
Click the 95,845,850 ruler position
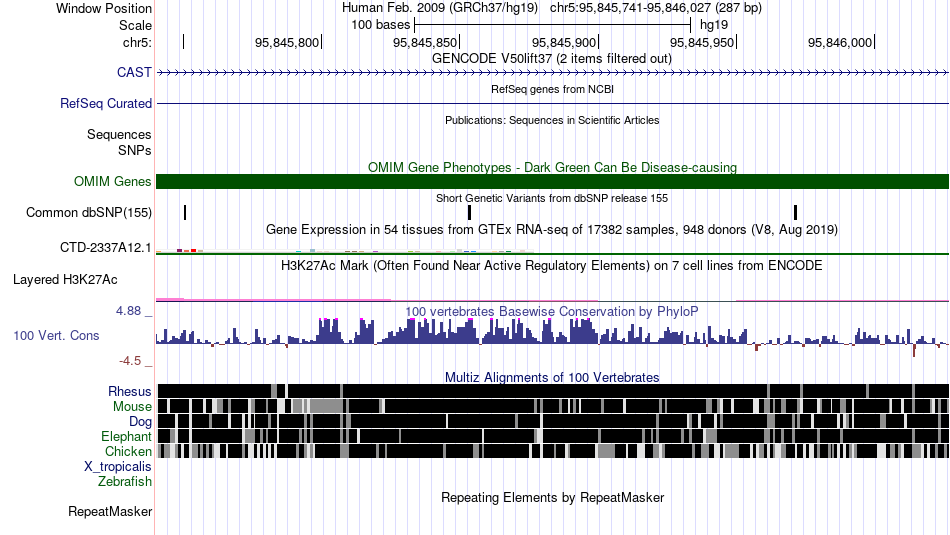click(x=425, y=42)
